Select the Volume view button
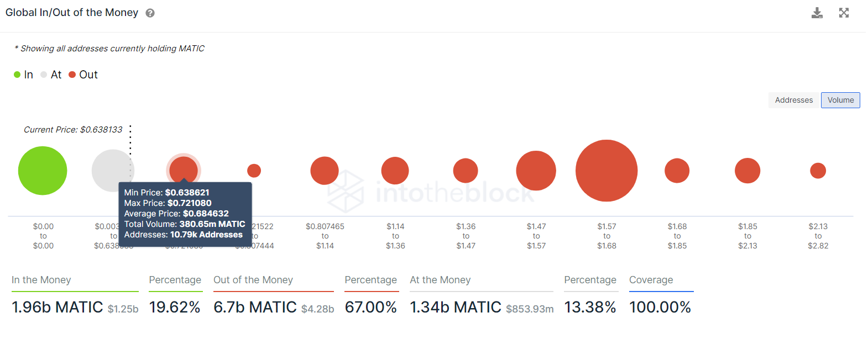The height and width of the screenshot is (339, 868). pos(840,100)
